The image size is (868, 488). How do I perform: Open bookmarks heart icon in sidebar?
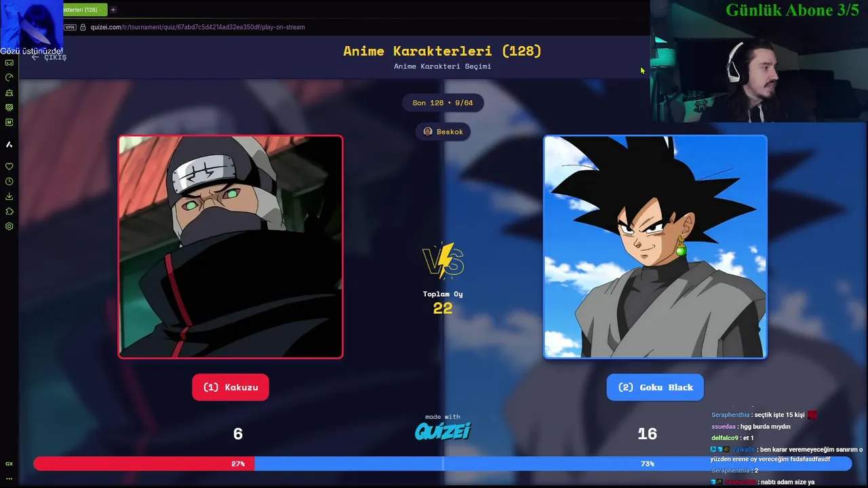[9, 166]
